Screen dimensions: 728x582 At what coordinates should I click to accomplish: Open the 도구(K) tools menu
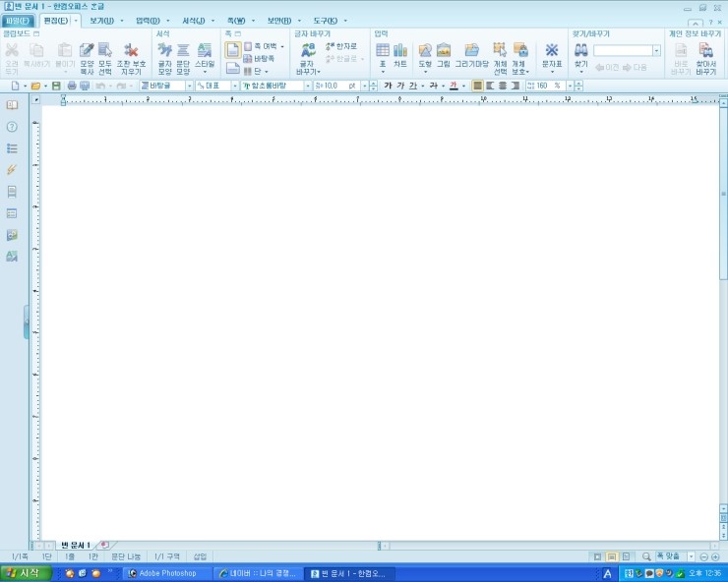point(325,21)
